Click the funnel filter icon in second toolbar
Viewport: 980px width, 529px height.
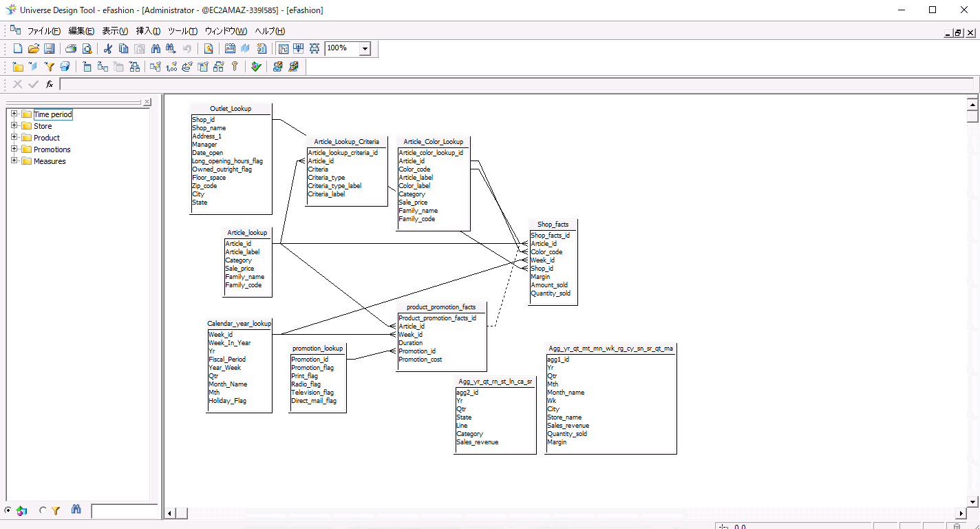point(49,66)
